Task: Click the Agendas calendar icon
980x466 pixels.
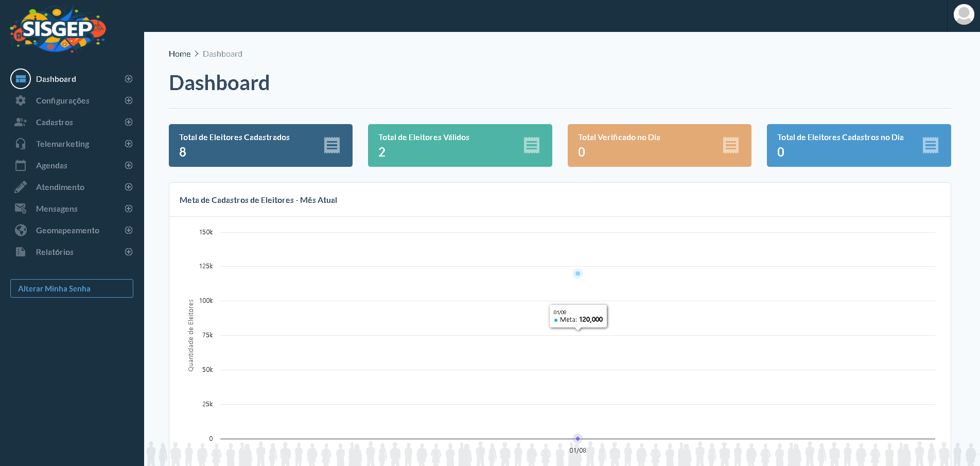Action: click(21, 165)
